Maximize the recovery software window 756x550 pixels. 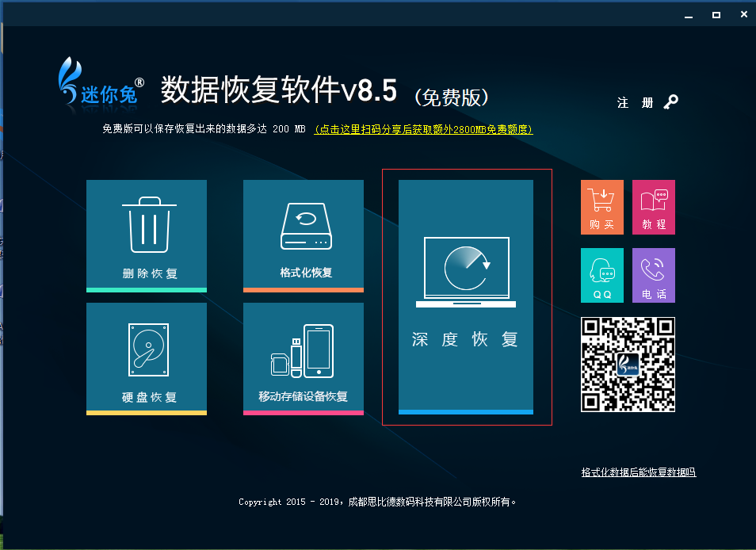point(716,15)
